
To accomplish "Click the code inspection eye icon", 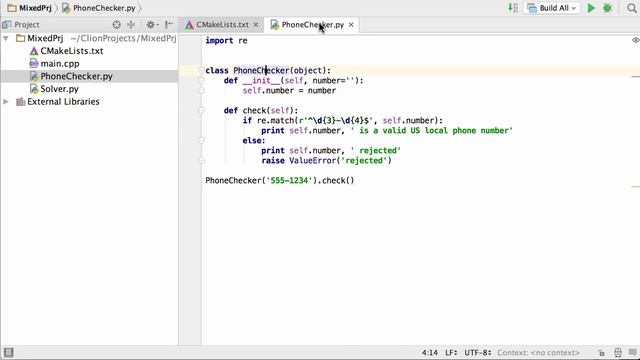I will tap(636, 40).
